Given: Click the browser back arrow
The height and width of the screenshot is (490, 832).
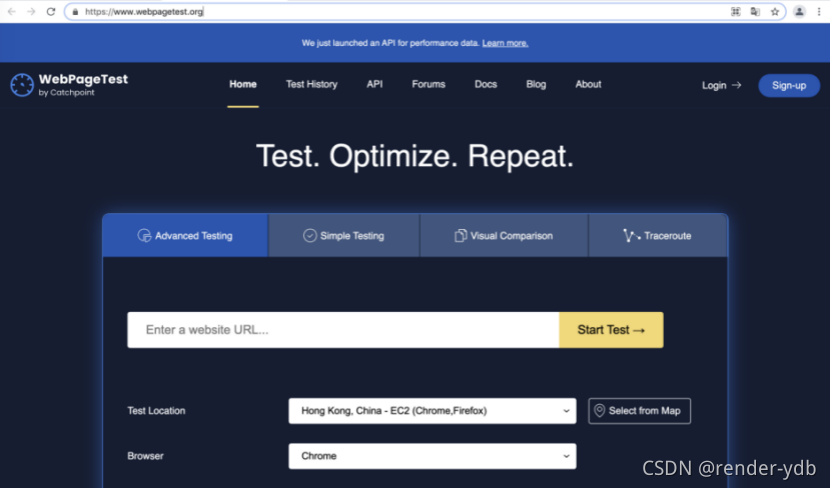Looking at the screenshot, I should point(12,12).
